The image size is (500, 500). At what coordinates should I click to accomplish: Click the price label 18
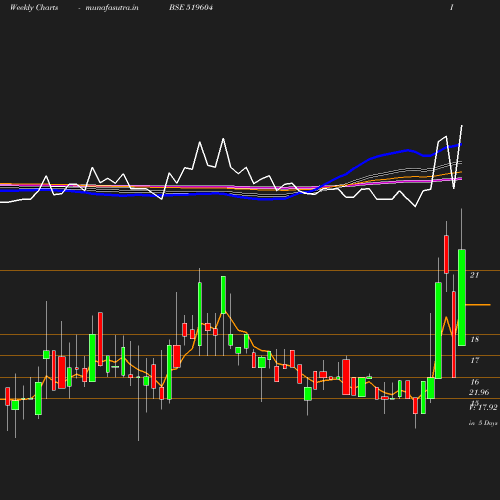point(474,339)
